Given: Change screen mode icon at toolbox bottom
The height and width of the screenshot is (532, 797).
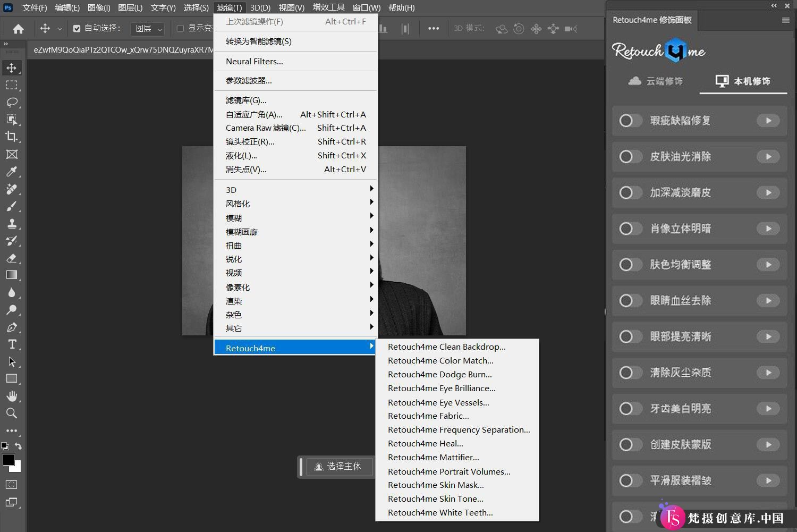Looking at the screenshot, I should click(12, 502).
